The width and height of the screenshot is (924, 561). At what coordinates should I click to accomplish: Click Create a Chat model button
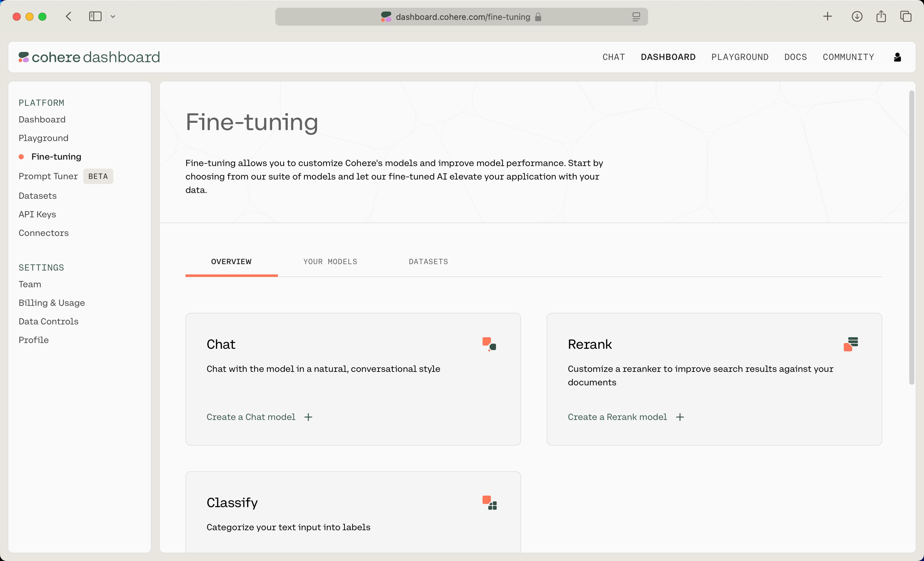coord(258,417)
